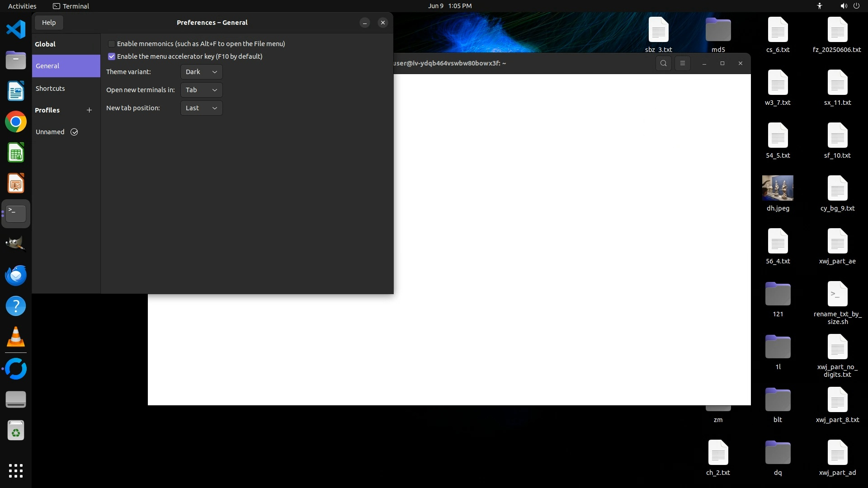Image resolution: width=868 pixels, height=488 pixels.
Task: Select the General preferences section
Action: pos(47,66)
